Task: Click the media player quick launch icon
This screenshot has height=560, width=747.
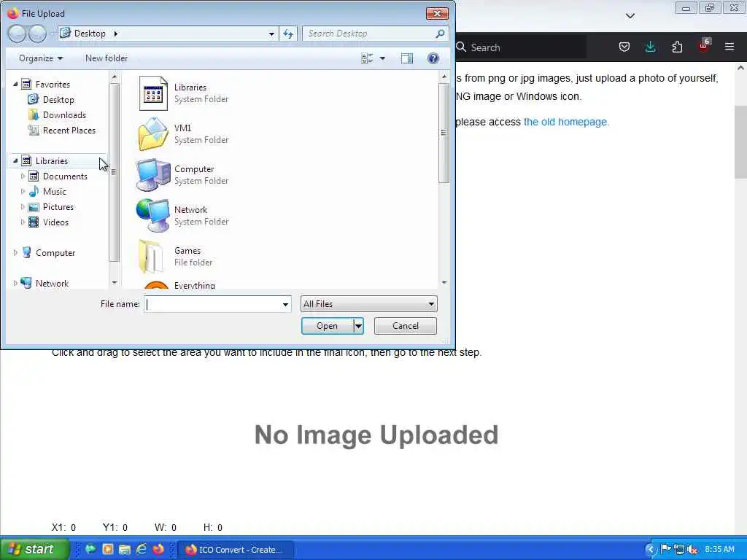Action: click(x=108, y=549)
